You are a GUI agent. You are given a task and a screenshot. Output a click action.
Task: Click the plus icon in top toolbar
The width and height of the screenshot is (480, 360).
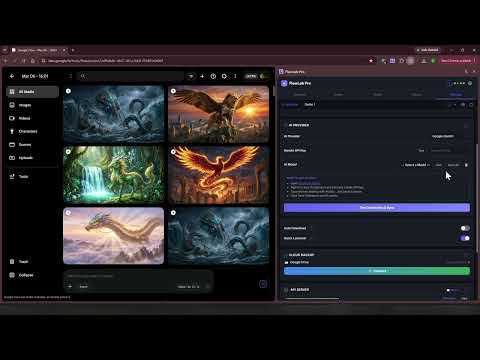[202, 76]
